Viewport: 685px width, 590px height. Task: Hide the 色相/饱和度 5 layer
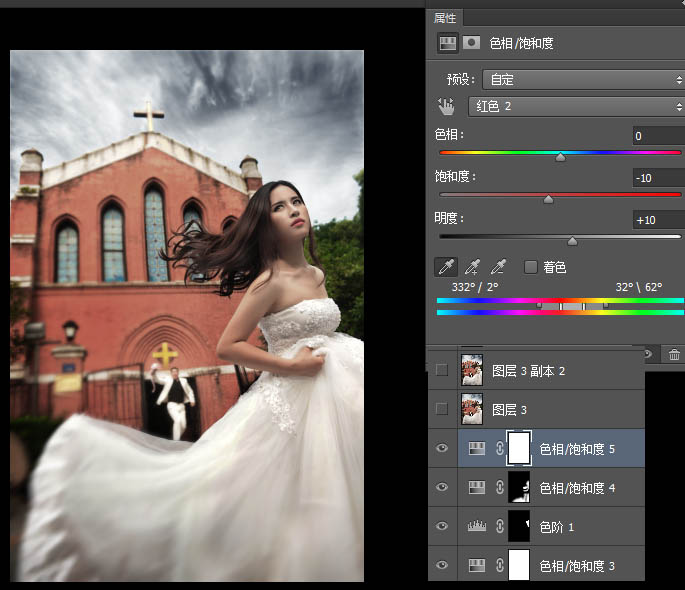(x=442, y=449)
